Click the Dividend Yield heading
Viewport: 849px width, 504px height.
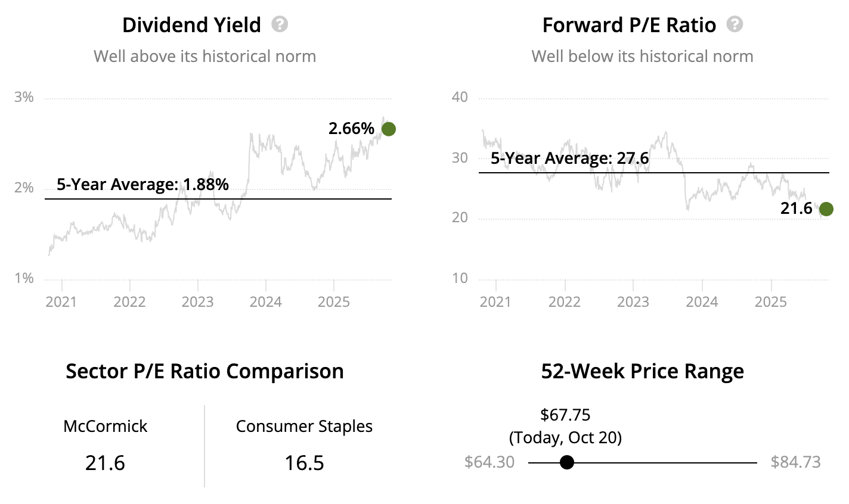191,25
